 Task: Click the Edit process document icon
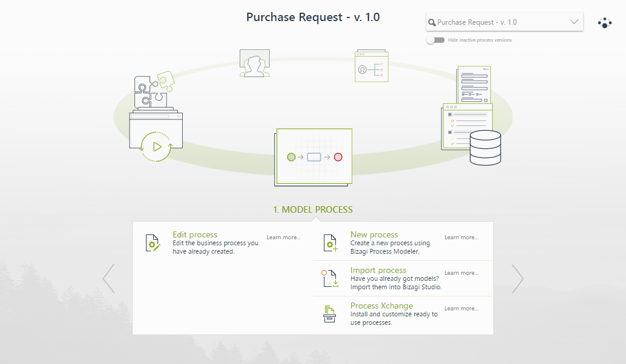(153, 243)
